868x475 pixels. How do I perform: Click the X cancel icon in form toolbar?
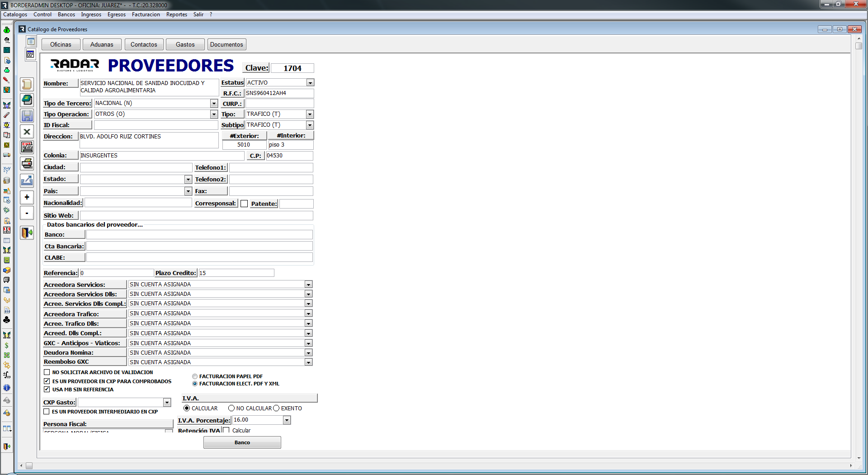point(27,132)
